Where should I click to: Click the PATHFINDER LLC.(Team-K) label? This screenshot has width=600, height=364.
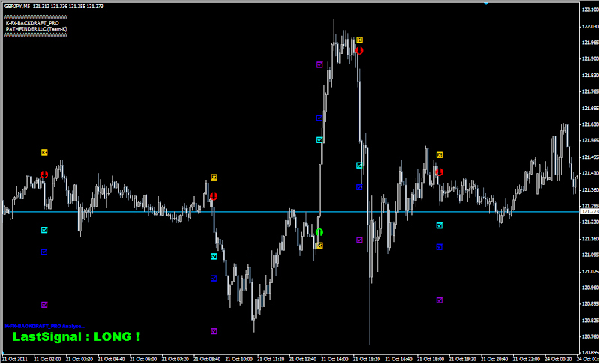pyautogui.click(x=36, y=29)
